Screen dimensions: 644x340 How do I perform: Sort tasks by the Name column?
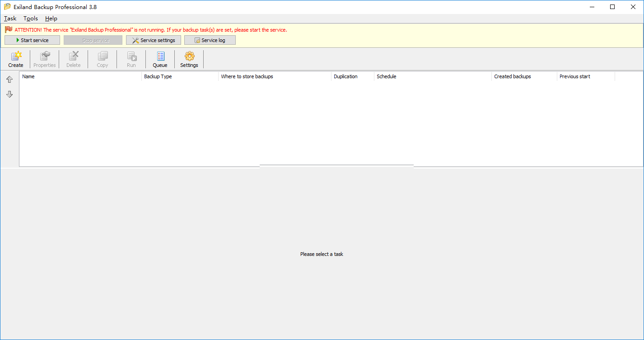coord(80,76)
